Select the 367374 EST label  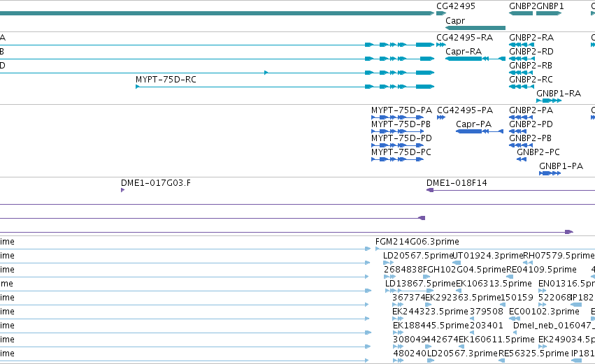pos(409,298)
